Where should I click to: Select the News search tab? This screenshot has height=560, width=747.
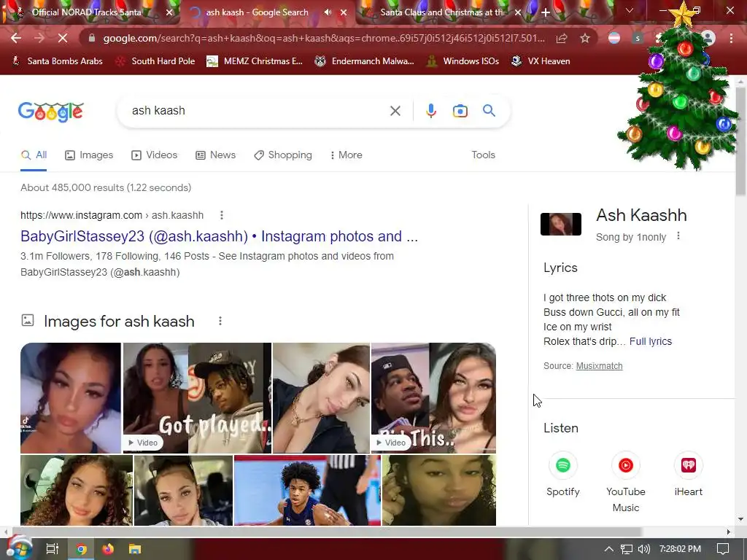pyautogui.click(x=216, y=155)
